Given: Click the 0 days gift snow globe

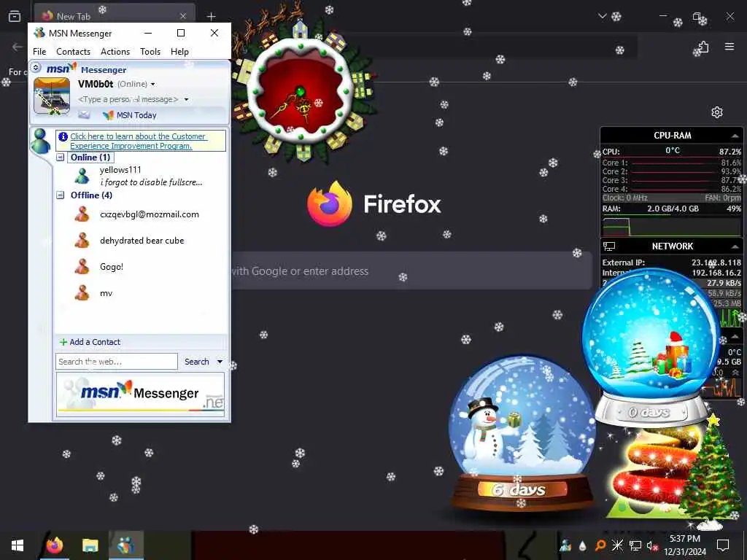Looking at the screenshot, I should (651, 348).
